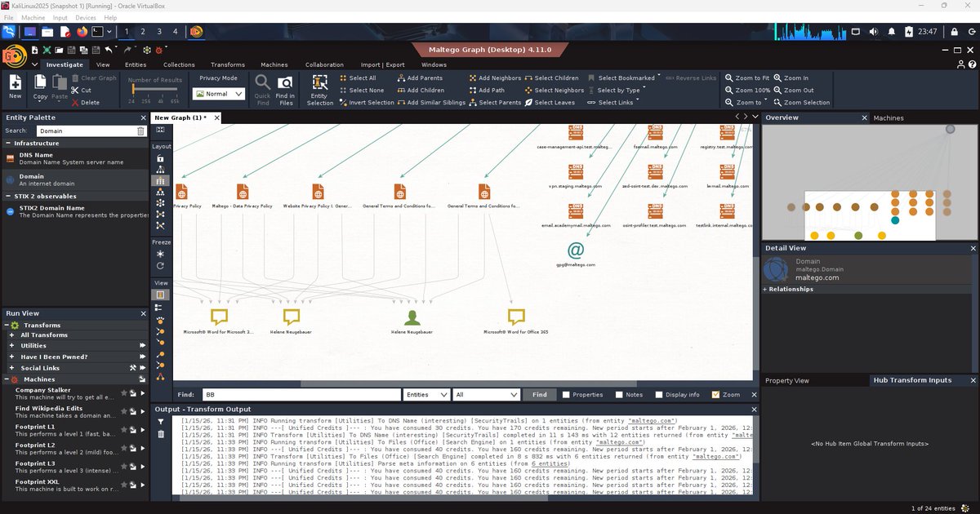
Task: Switch to the Transforms ribbon tab
Action: click(227, 64)
